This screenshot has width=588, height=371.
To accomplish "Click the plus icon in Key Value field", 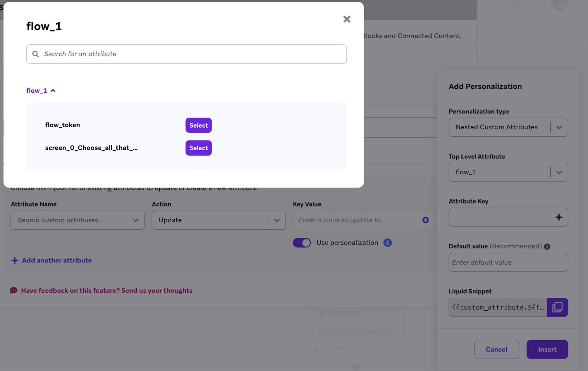I will pos(425,220).
